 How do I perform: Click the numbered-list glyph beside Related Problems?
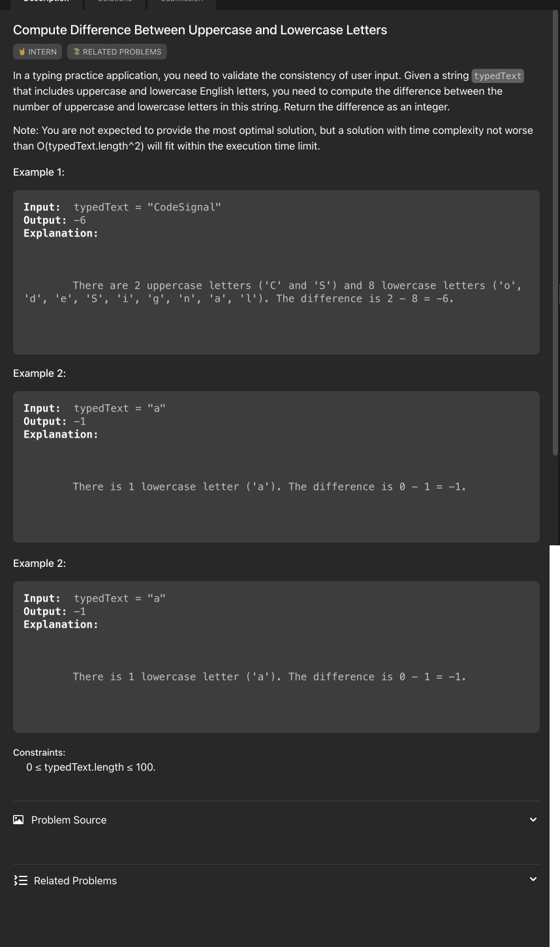pos(20,880)
